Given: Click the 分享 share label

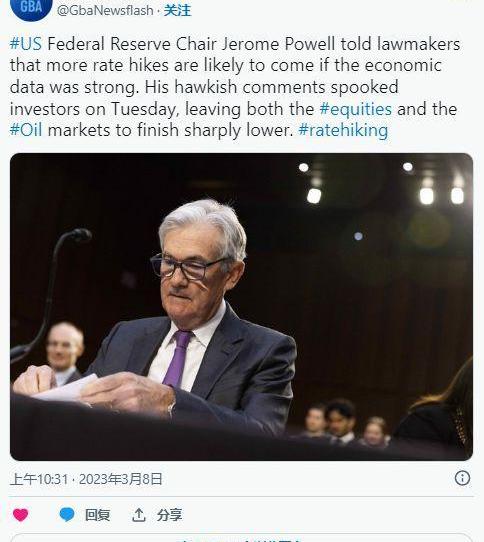Looking at the screenshot, I should pos(169,515).
